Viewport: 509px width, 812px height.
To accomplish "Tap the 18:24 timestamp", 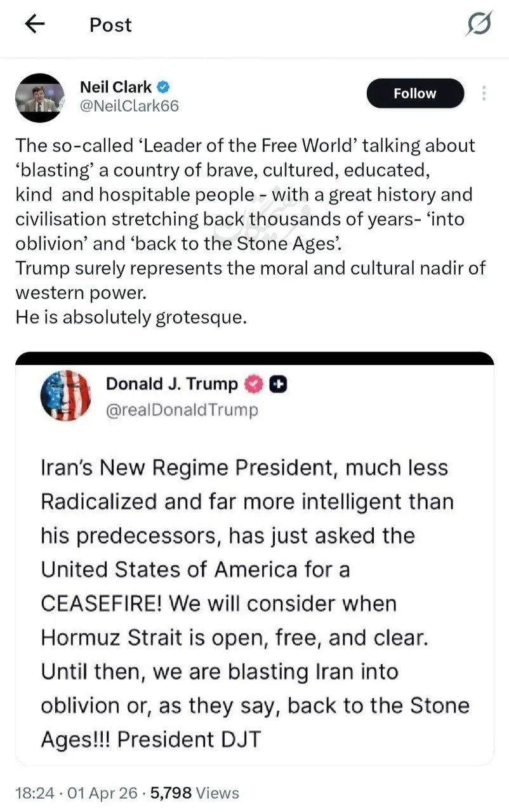I will [x=33, y=793].
